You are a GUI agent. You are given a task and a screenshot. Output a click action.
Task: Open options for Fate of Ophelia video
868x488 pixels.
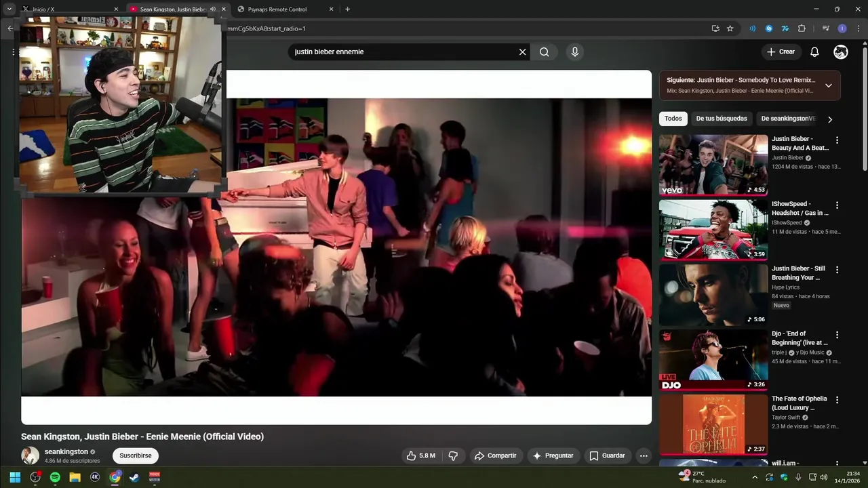click(837, 400)
